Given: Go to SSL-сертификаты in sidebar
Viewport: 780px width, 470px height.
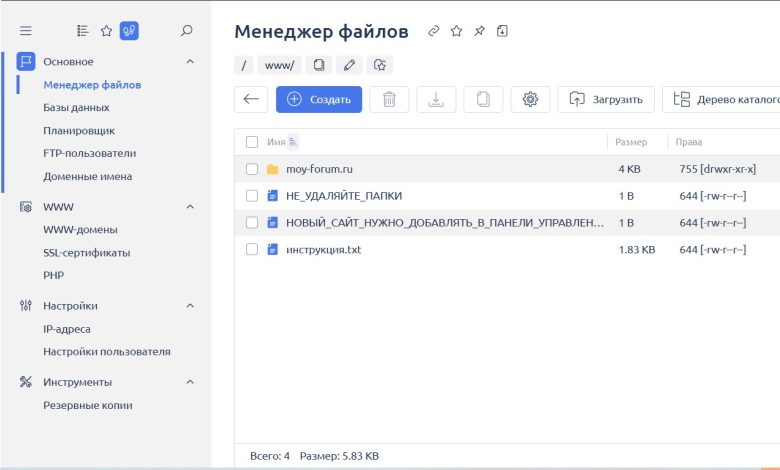Looking at the screenshot, I should (86, 252).
